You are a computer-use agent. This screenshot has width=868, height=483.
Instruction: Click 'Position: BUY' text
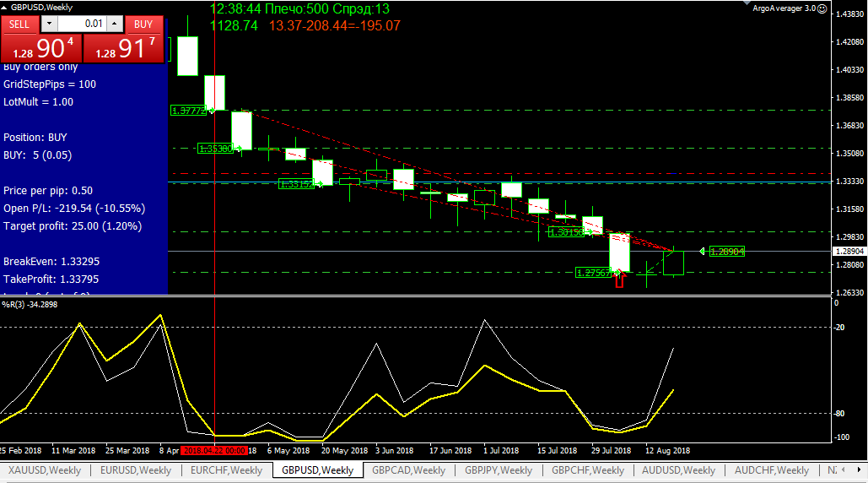(x=35, y=138)
